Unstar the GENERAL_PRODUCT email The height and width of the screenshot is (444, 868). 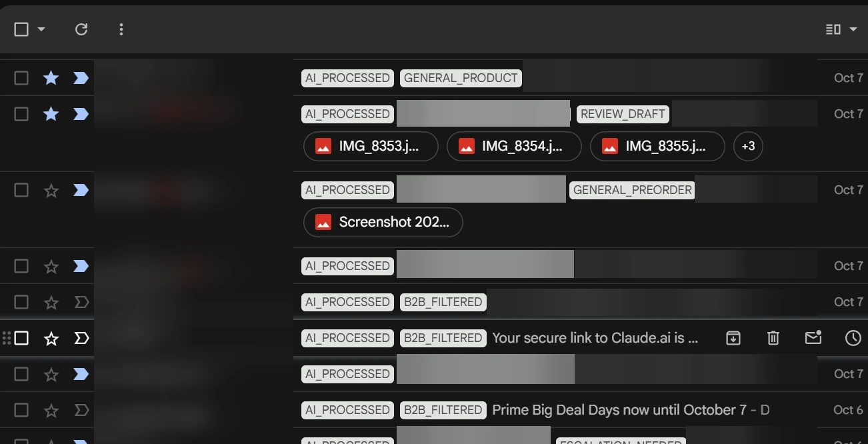click(51, 78)
